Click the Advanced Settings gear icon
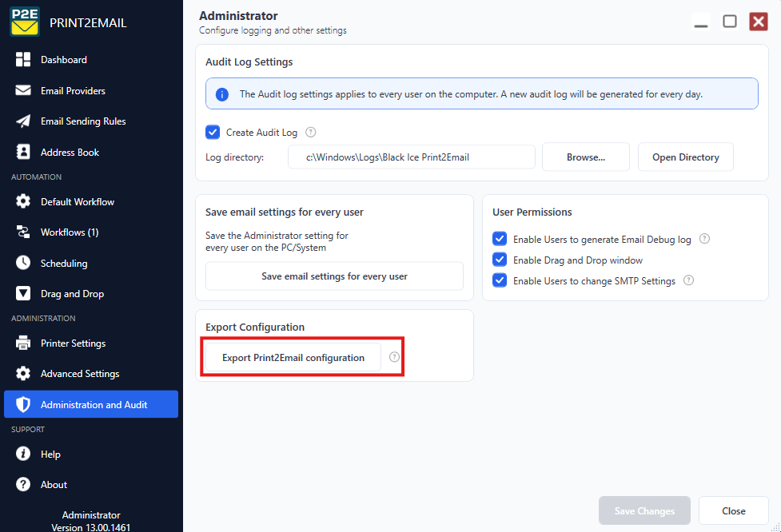Viewport: 781px width, 532px height. [23, 373]
